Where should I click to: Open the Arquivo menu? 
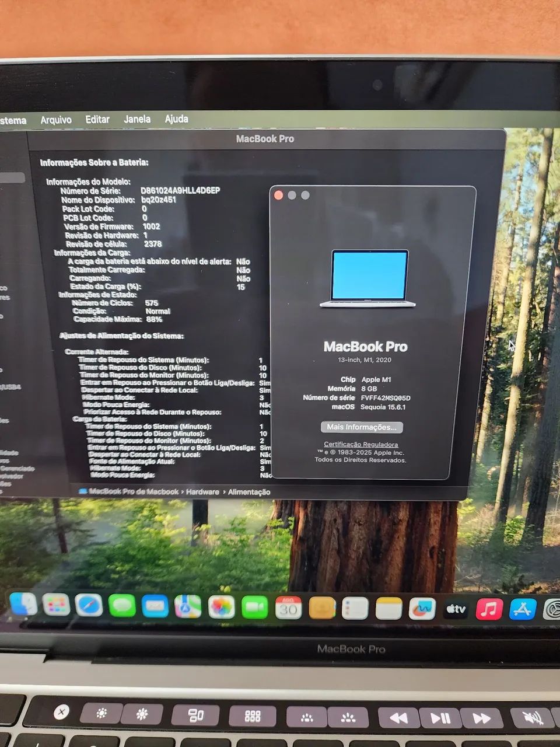click(56, 120)
